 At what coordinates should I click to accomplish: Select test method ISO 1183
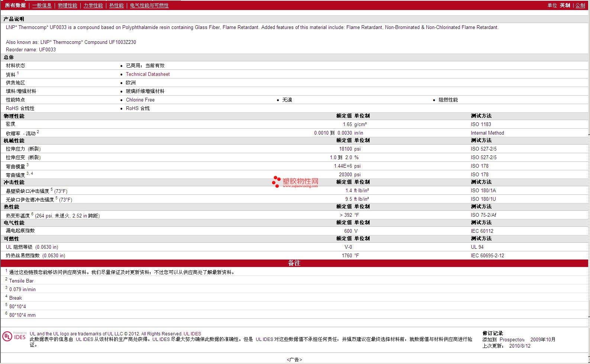point(481,124)
